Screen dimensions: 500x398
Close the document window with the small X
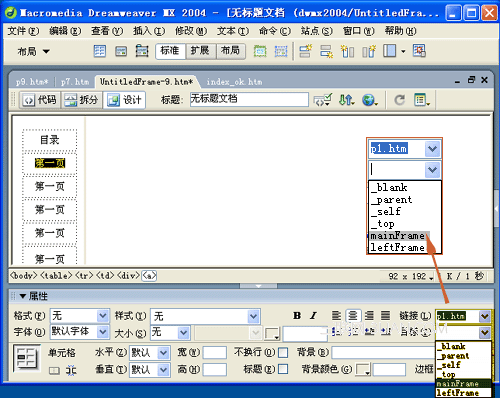[484, 80]
